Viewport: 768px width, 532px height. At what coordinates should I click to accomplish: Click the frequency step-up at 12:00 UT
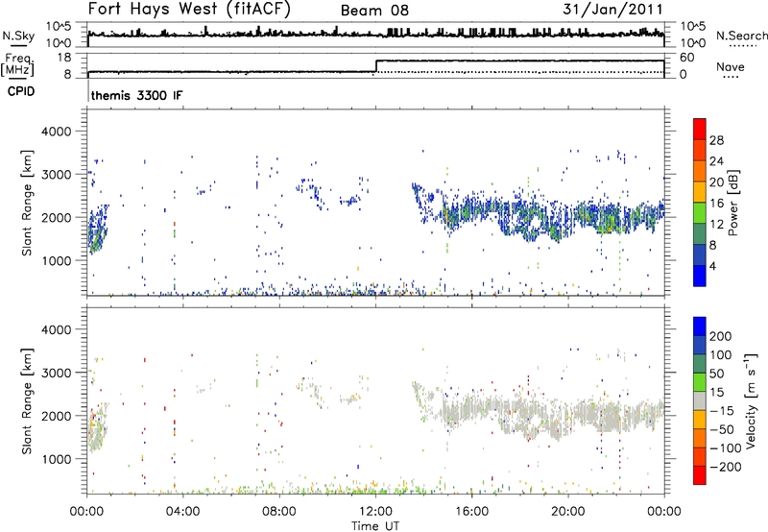coord(376,66)
